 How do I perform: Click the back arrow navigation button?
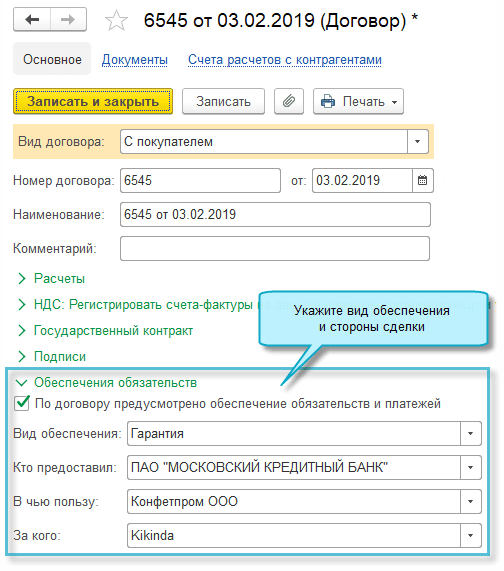pos(32,19)
